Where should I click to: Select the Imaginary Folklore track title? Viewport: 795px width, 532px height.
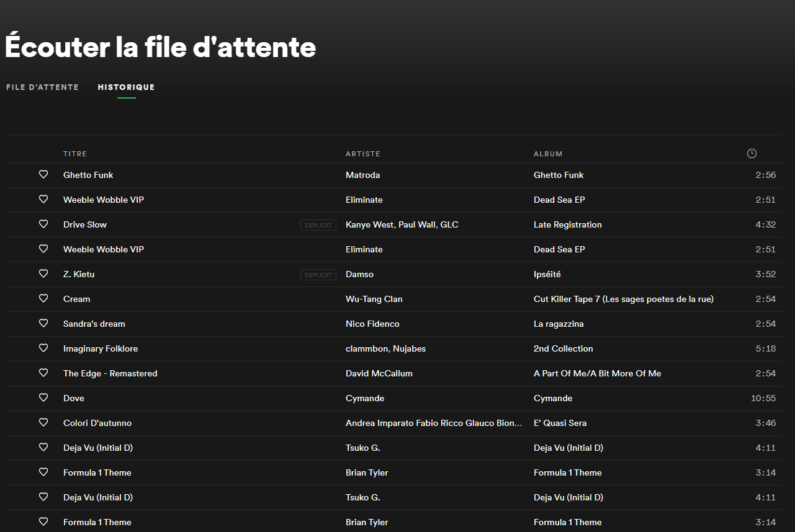[101, 348]
